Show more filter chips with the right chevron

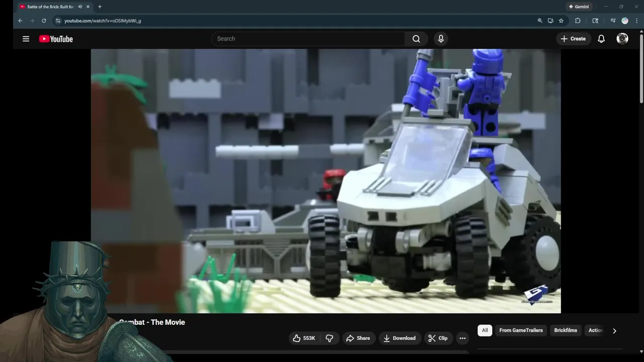(x=614, y=331)
